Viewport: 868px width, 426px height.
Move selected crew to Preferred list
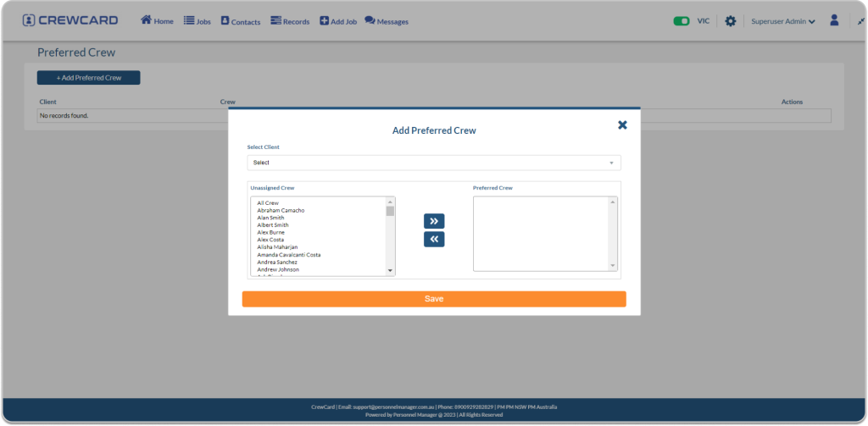tap(433, 221)
